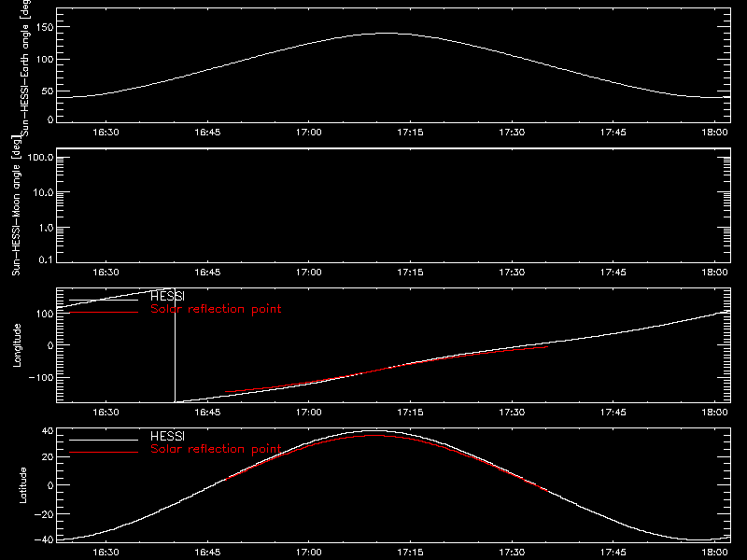Image resolution: width=747 pixels, height=560 pixels.
Task: Click 16:30 time label under Earth angle plot
Action: (x=106, y=133)
